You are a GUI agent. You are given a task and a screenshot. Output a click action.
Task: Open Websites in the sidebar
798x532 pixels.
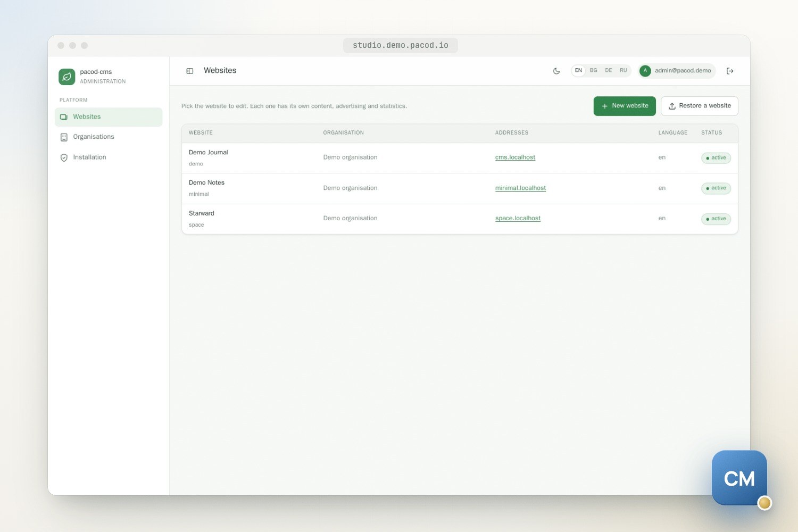click(x=109, y=117)
